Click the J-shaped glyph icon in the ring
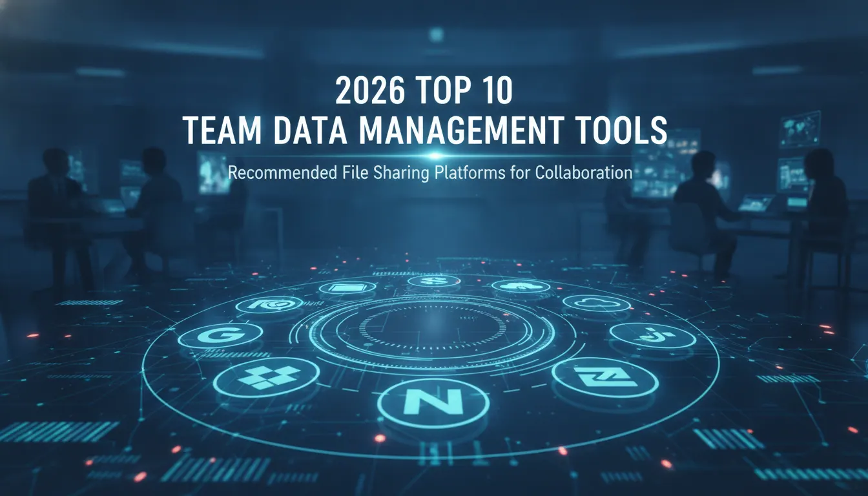 pyautogui.click(x=652, y=335)
